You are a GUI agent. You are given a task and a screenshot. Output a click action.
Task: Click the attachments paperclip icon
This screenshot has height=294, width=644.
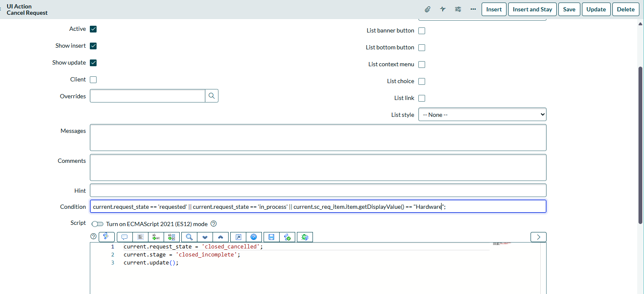coord(427,9)
